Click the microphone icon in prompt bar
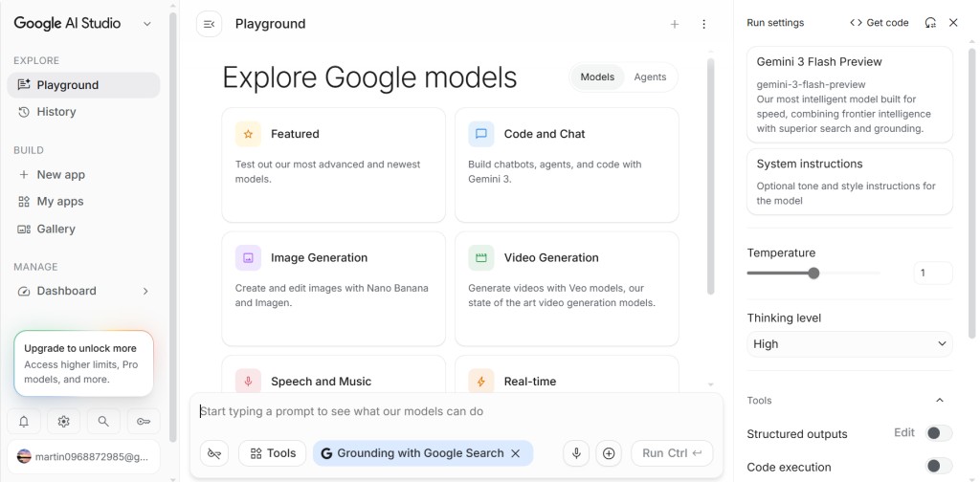 [x=576, y=453]
